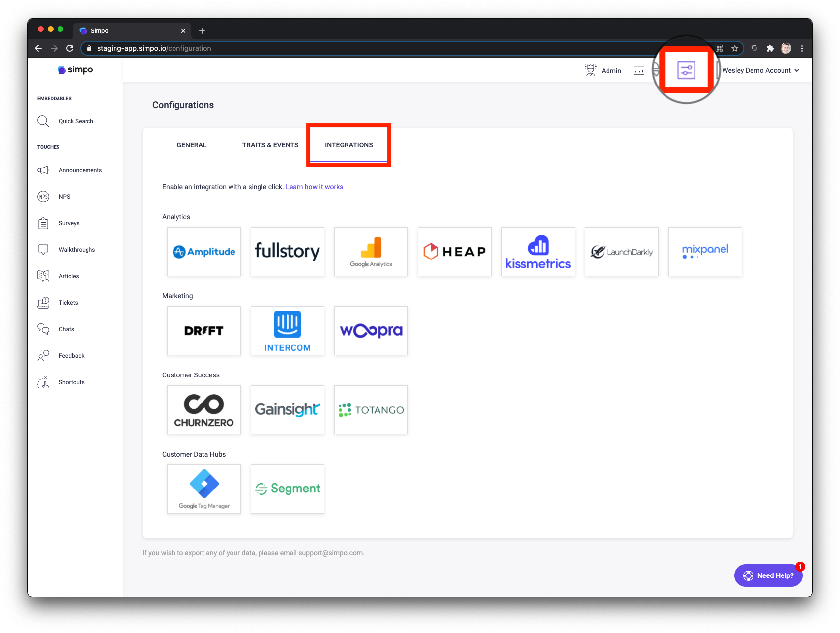Open Tickets in the sidebar
Image resolution: width=840 pixels, height=633 pixels.
coord(58,303)
